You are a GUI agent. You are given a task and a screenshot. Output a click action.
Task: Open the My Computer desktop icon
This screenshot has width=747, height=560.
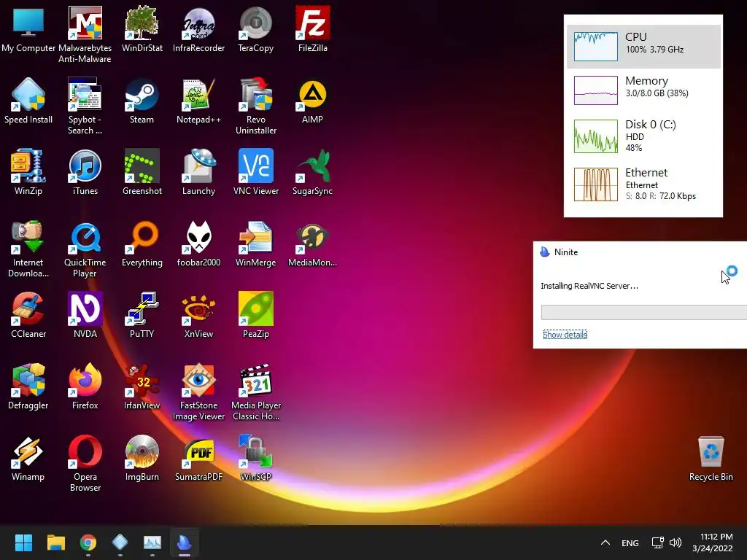28,28
